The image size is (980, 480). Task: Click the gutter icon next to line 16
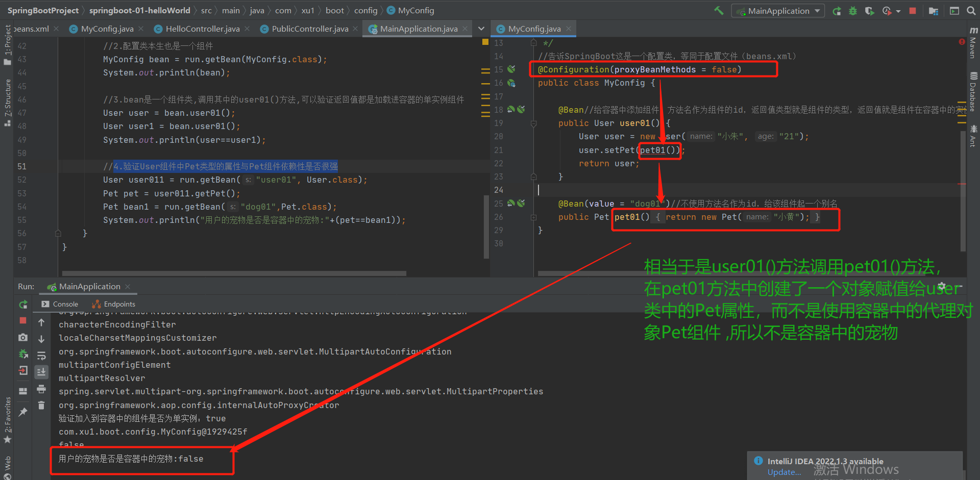(511, 83)
